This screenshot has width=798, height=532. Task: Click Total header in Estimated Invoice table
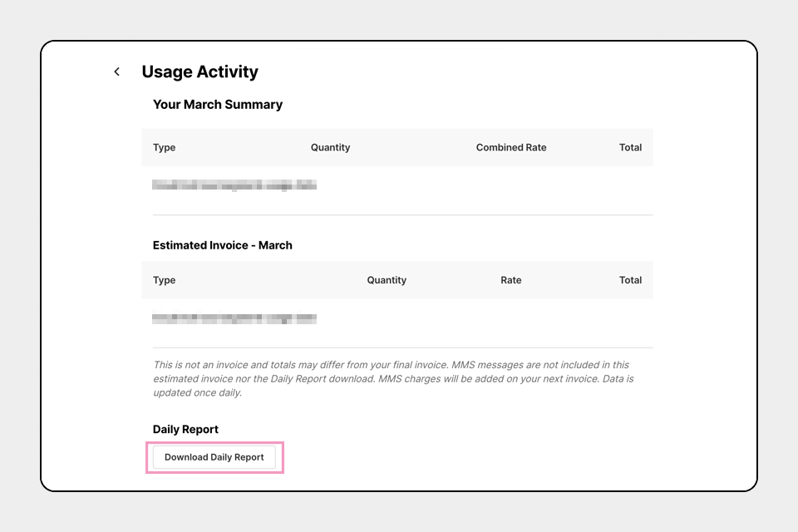coord(630,280)
